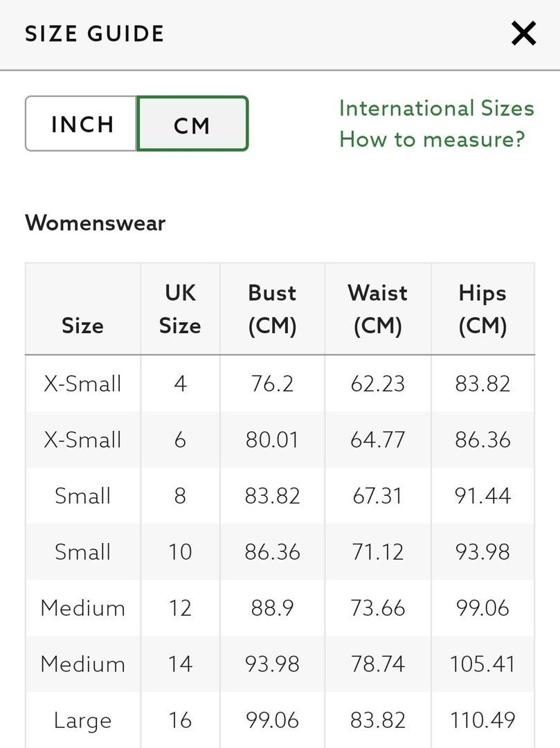
Task: Close the Size Guide panel
Action: click(523, 33)
